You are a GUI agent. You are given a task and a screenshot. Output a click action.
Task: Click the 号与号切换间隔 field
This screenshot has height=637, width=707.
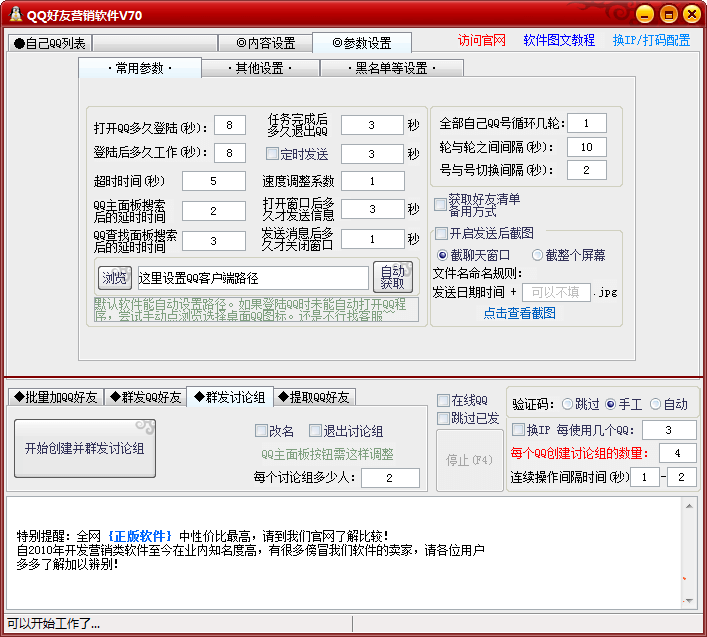click(x=587, y=170)
